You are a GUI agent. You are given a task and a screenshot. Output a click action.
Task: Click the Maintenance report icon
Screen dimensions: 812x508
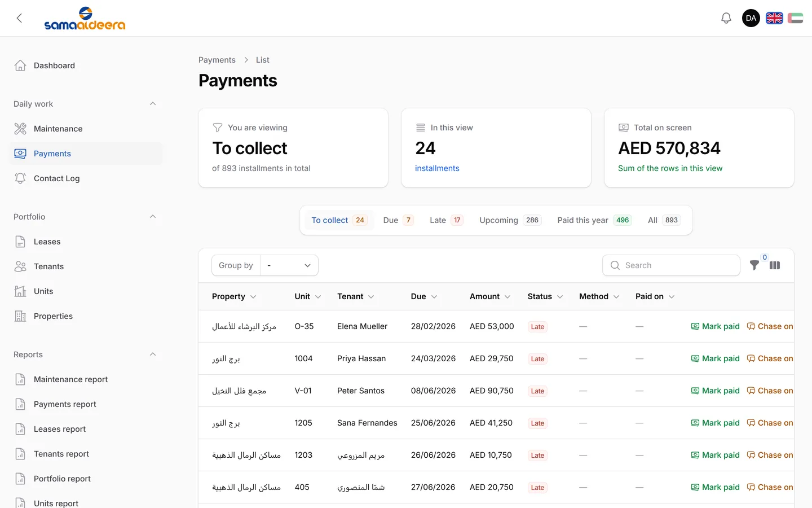20,379
